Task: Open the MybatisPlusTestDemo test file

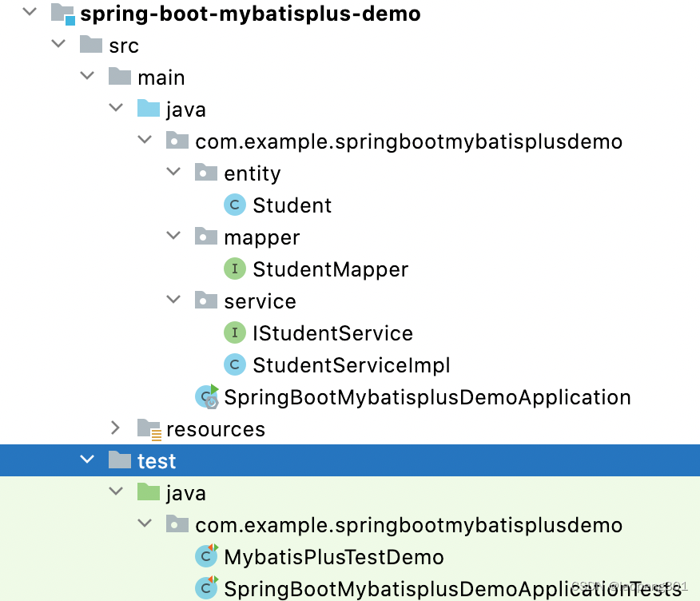Action: (x=333, y=556)
